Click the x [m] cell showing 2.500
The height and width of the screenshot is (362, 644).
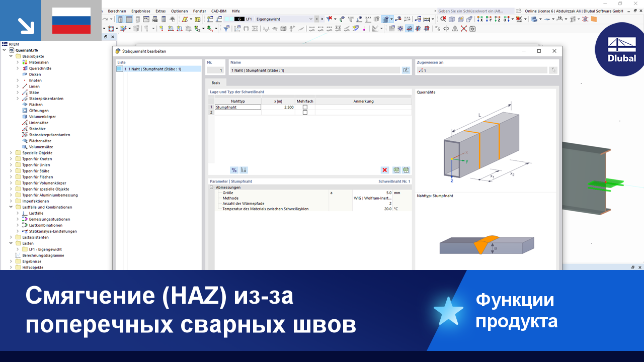pyautogui.click(x=278, y=107)
